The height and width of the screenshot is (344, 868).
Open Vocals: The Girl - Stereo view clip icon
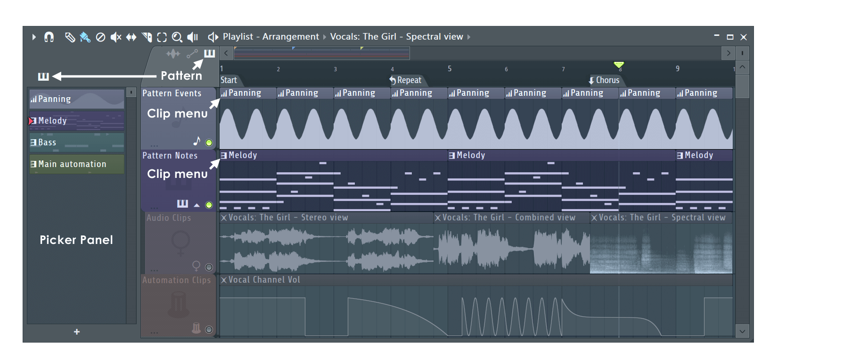click(x=224, y=218)
